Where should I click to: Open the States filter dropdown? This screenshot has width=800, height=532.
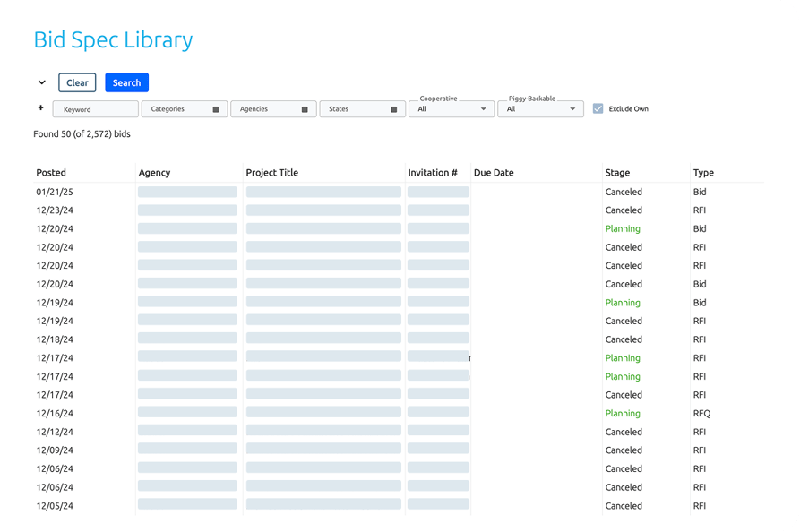tap(363, 109)
